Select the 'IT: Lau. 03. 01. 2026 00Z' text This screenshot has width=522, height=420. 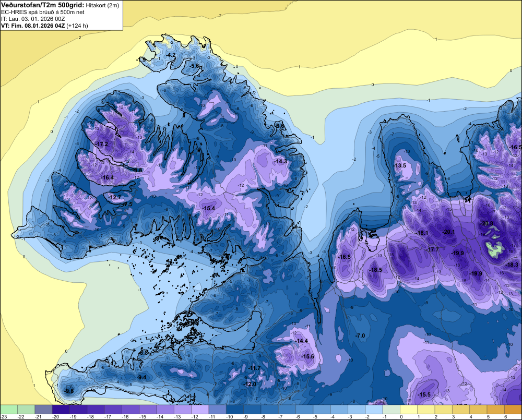point(33,19)
